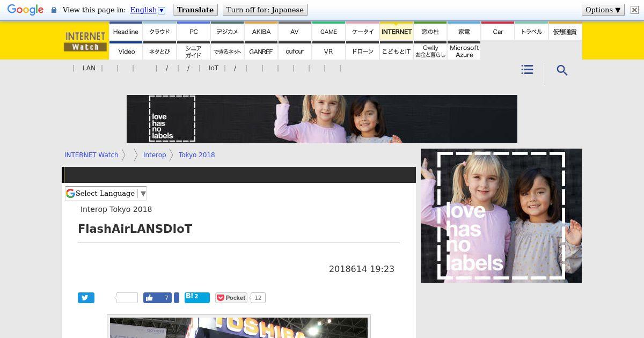Open the site search magnifier icon
The height and width of the screenshot is (338, 644).
click(562, 70)
